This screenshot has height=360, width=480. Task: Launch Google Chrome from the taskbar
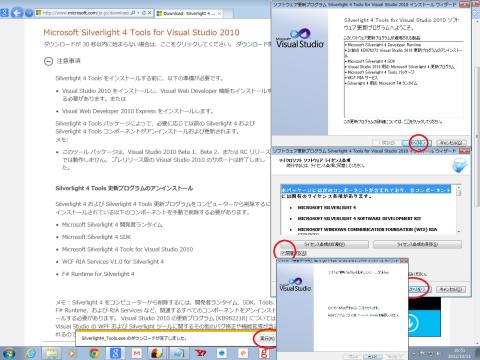[94, 353]
